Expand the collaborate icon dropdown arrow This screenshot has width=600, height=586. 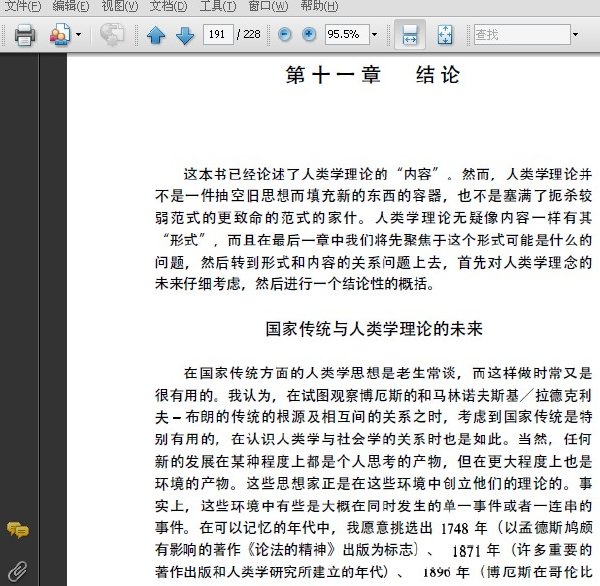click(78, 34)
